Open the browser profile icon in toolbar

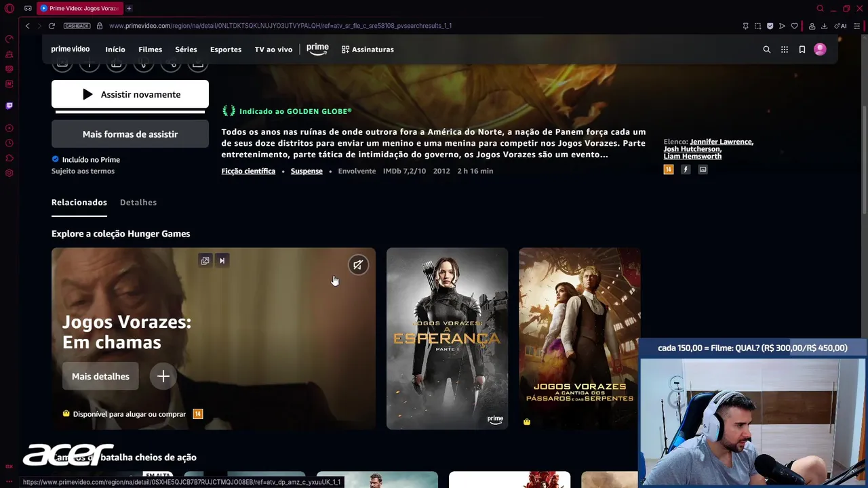(812, 26)
